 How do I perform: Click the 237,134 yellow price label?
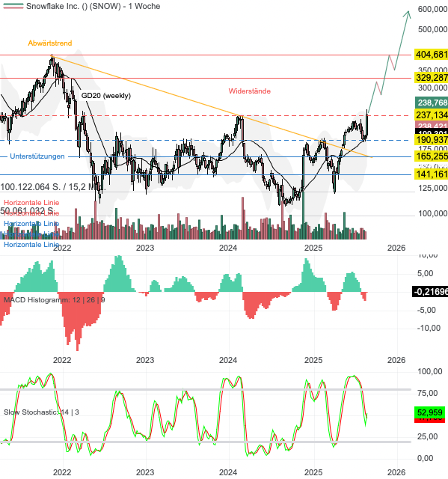432,115
